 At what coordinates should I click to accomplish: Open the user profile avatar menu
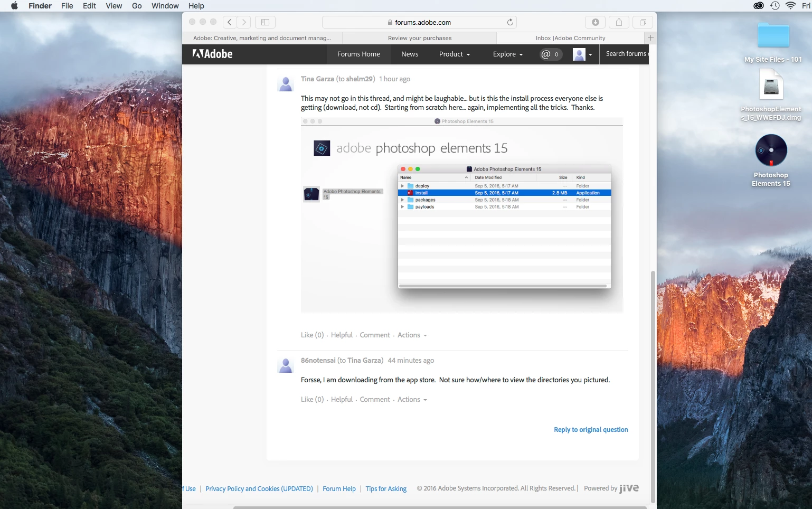pyautogui.click(x=582, y=54)
